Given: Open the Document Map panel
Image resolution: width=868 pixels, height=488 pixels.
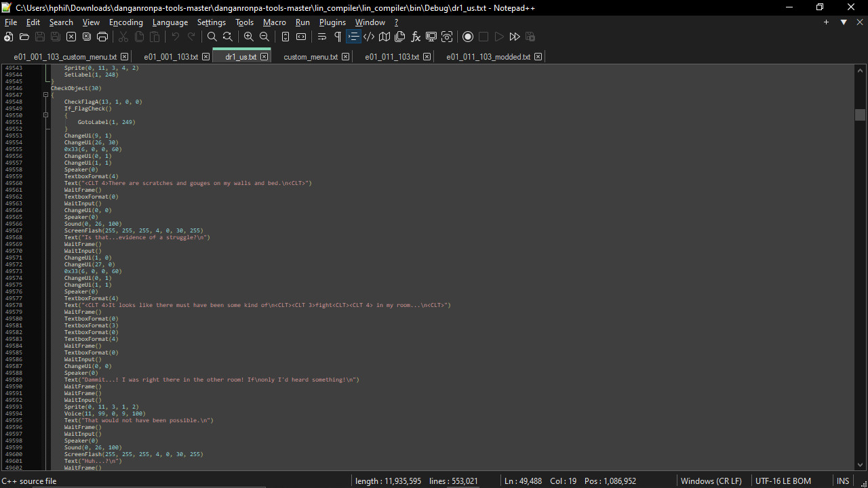Looking at the screenshot, I should coord(384,37).
